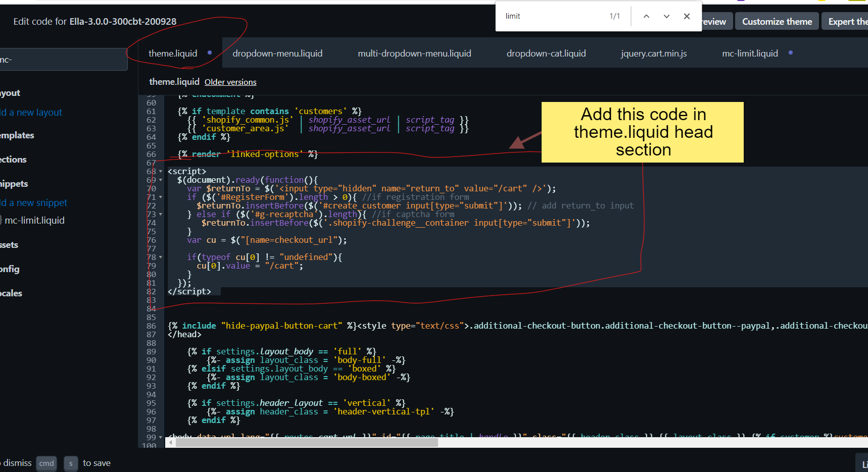
Task: Fold code at line 78
Action: [x=161, y=257]
